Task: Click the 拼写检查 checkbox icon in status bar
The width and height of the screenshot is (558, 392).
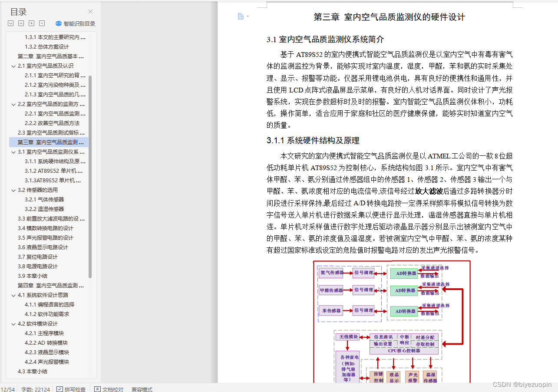Action: click(60, 389)
